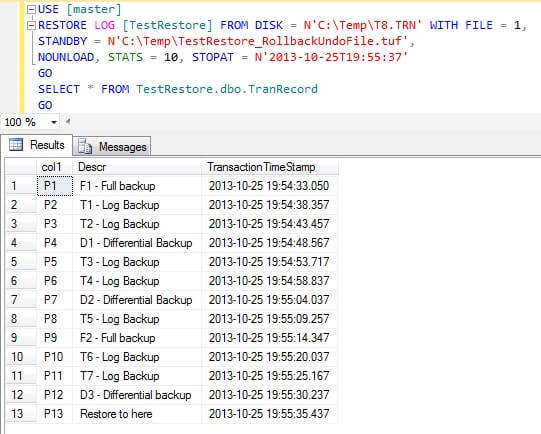Select timestamp 2013-10-25 19:55:09.257
Image resolution: width=541 pixels, height=434 pixels.
[270, 319]
